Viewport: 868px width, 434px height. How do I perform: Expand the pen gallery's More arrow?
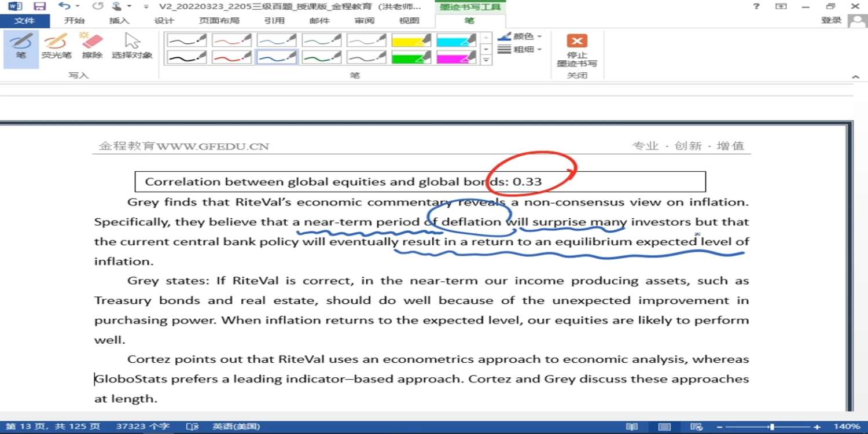(x=487, y=60)
